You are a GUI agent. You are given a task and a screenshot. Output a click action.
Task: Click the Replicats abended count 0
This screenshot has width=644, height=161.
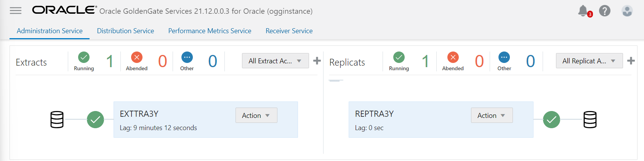point(479,61)
